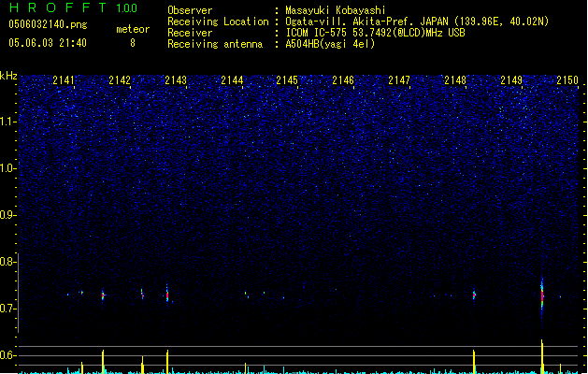This screenshot has width=588, height=374.
Task: Click the 2141 time axis label
Action: pyautogui.click(x=64, y=80)
